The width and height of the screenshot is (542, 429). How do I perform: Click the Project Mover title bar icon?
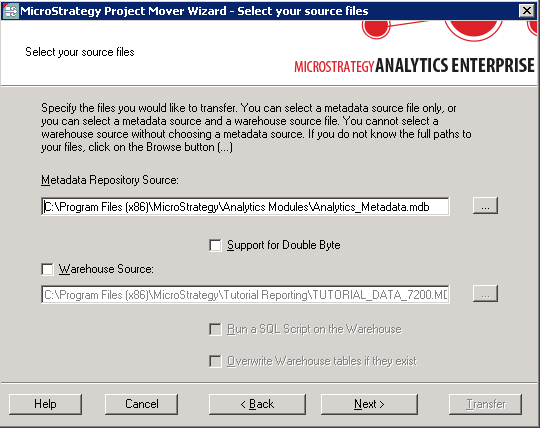point(10,11)
